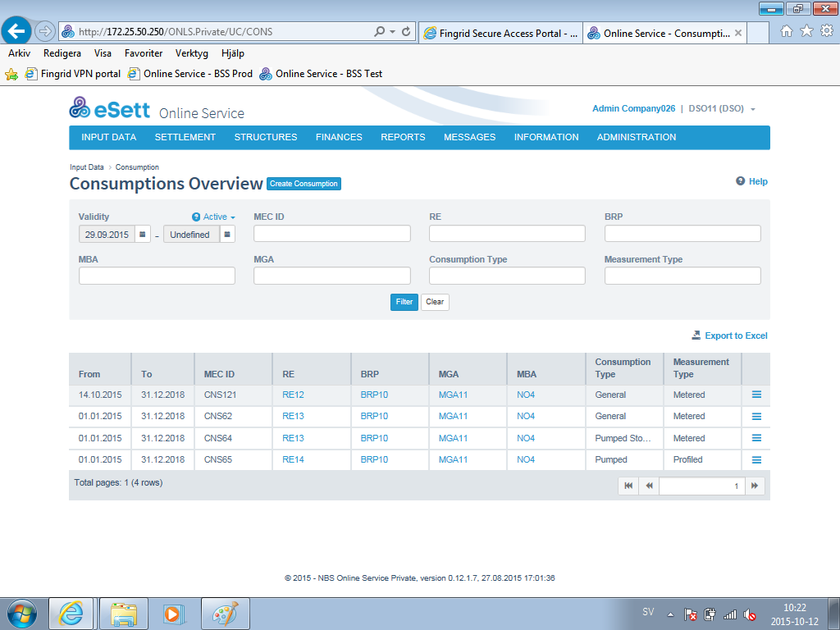Switch to Fingrid Secure Access Portal tab
This screenshot has height=630, width=840.
point(500,33)
